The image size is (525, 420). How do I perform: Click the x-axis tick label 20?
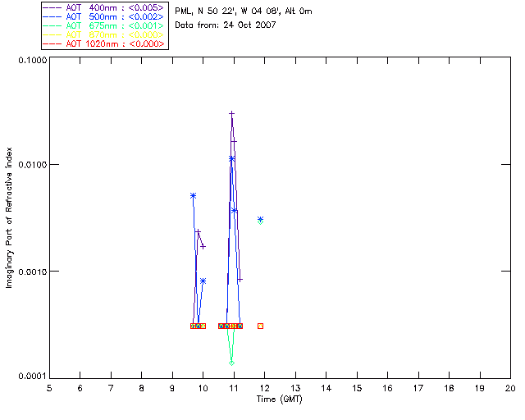pyautogui.click(x=510, y=389)
